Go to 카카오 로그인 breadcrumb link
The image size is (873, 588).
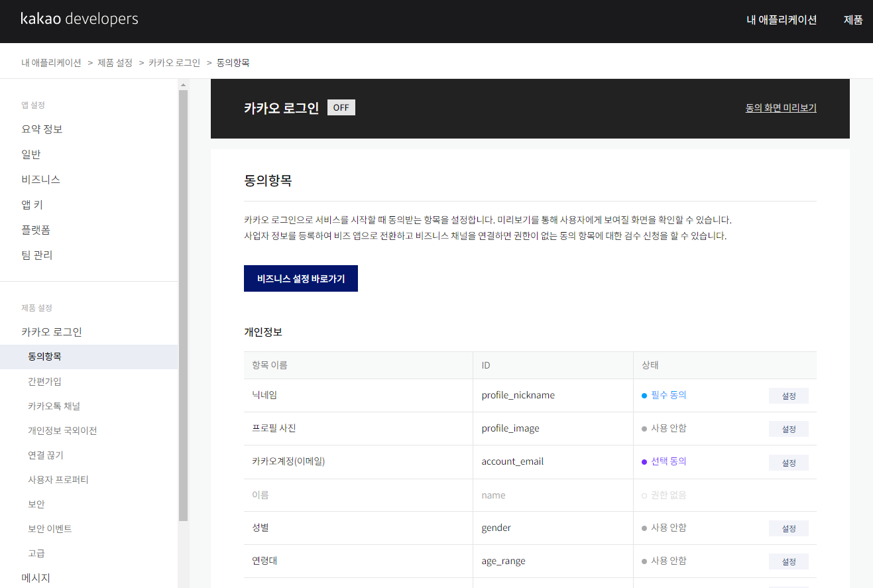(x=174, y=62)
